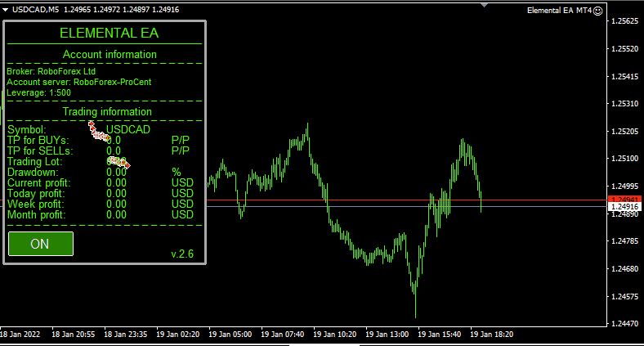Click the '18 Jan 23:35' time axis label
This screenshot has height=346, width=644.
125,334
